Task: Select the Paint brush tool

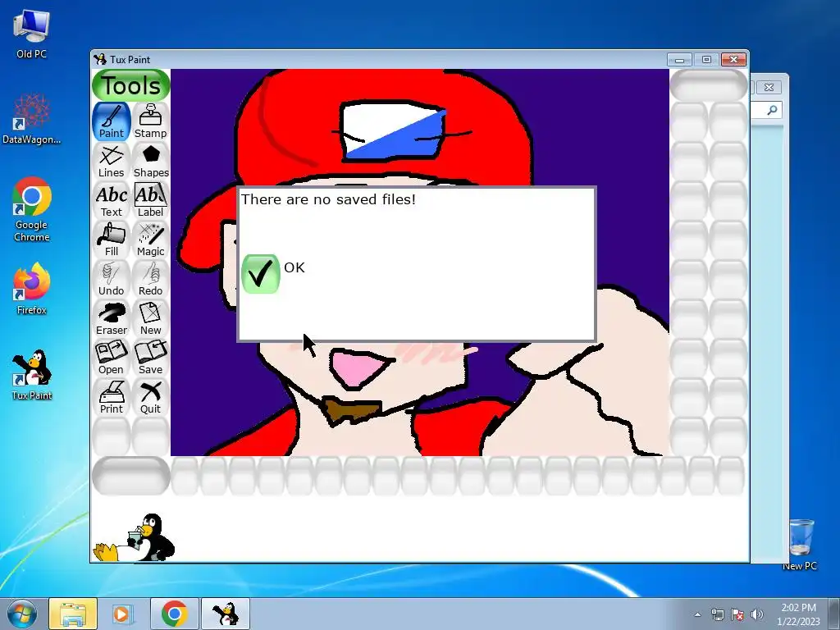Action: coord(112,121)
